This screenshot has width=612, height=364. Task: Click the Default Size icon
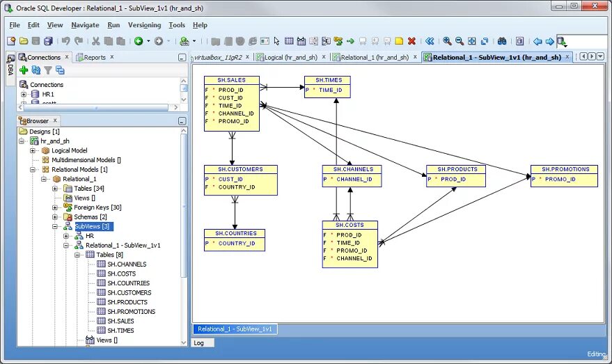point(485,41)
